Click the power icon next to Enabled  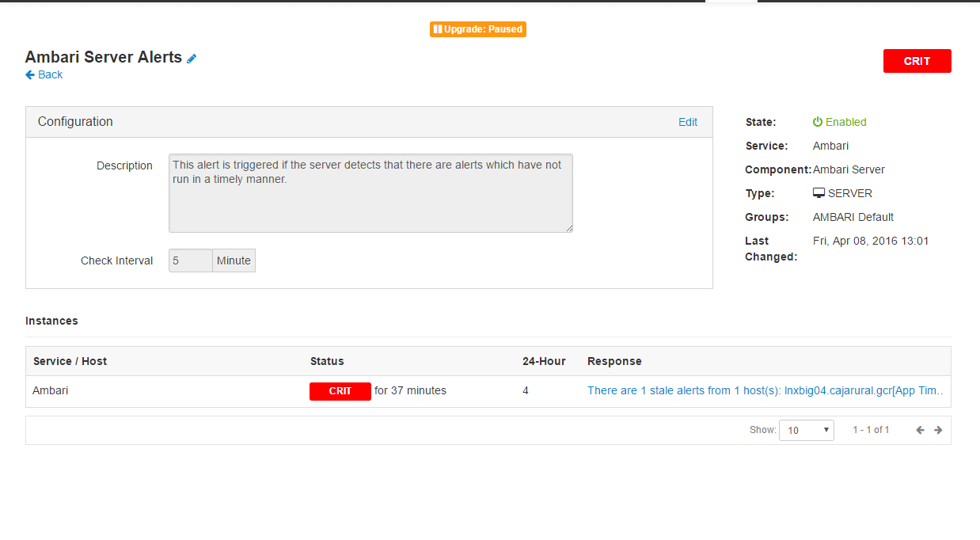tap(817, 122)
